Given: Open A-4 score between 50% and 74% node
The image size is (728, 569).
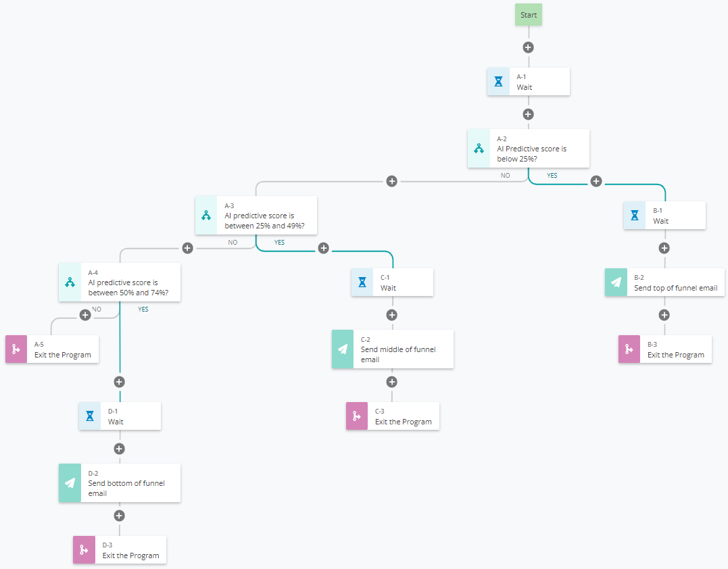Looking at the screenshot, I should 120,282.
